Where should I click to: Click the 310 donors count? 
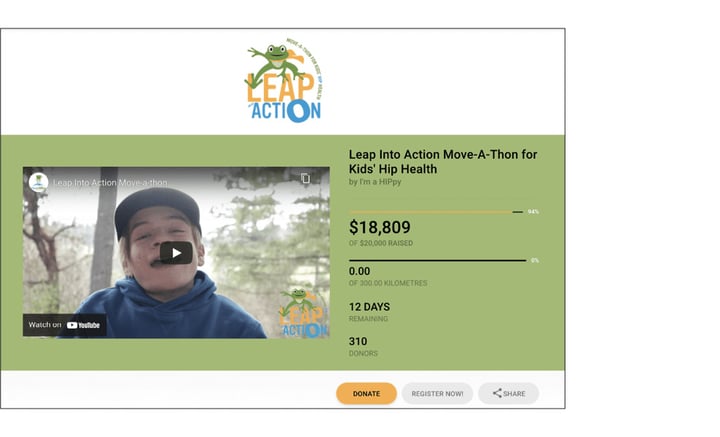(x=358, y=342)
